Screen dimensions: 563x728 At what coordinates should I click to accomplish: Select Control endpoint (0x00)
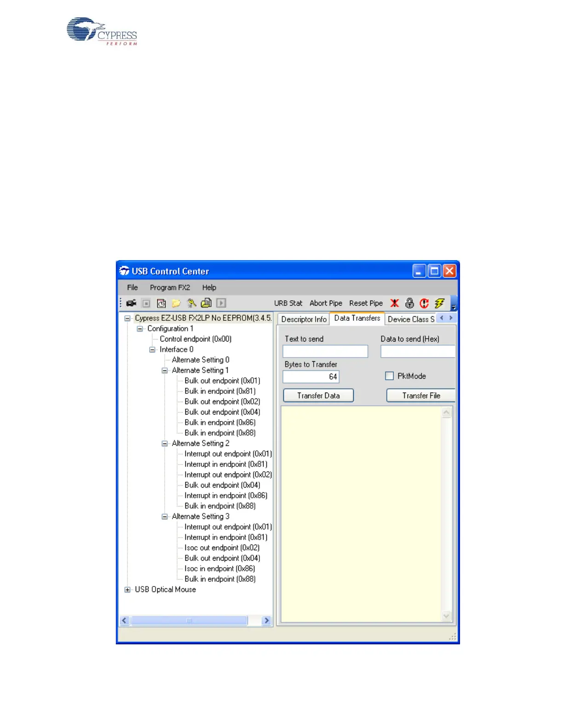click(x=195, y=339)
